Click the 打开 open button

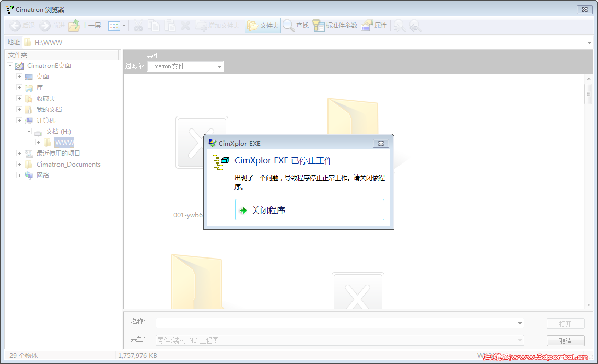pos(566,324)
